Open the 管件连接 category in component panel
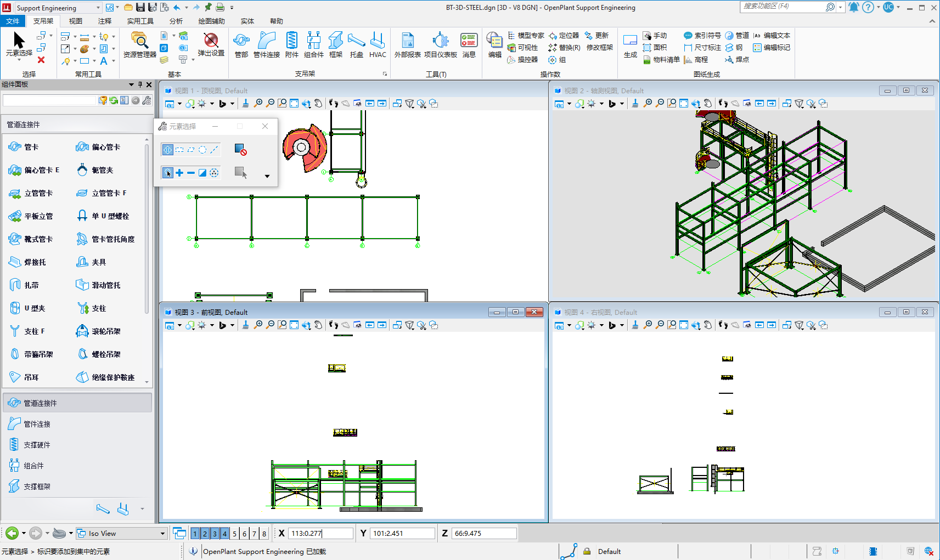 coord(77,424)
